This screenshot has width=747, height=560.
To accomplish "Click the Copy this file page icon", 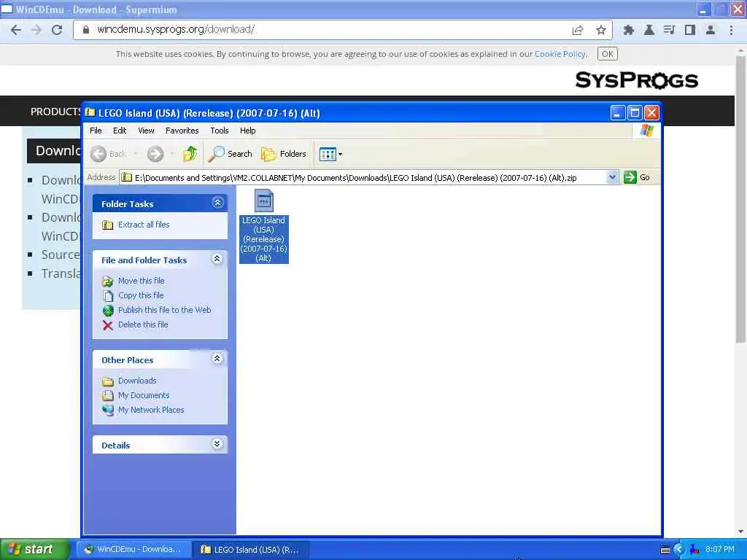I will [x=108, y=296].
